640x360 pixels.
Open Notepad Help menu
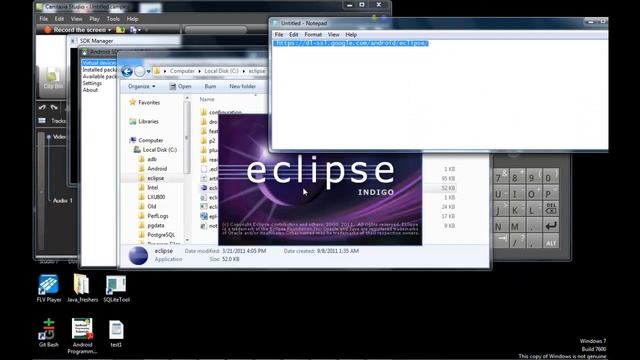[351, 35]
